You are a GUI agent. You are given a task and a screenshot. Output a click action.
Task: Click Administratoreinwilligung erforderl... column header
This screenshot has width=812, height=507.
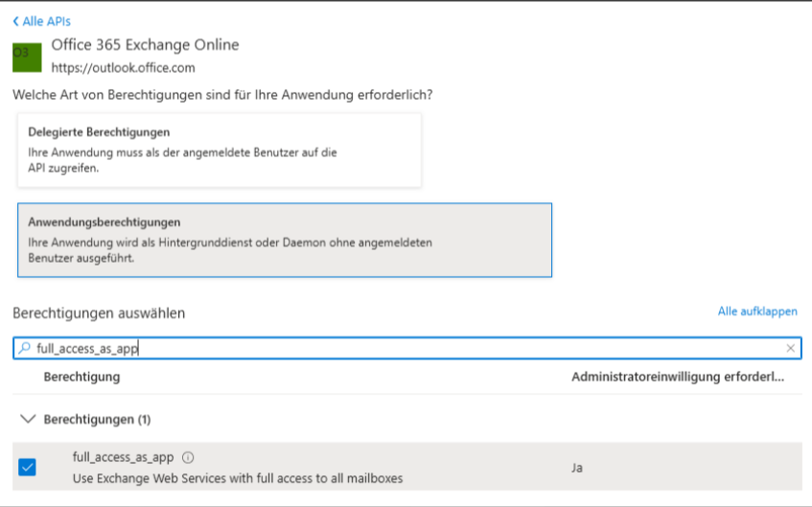tap(678, 377)
